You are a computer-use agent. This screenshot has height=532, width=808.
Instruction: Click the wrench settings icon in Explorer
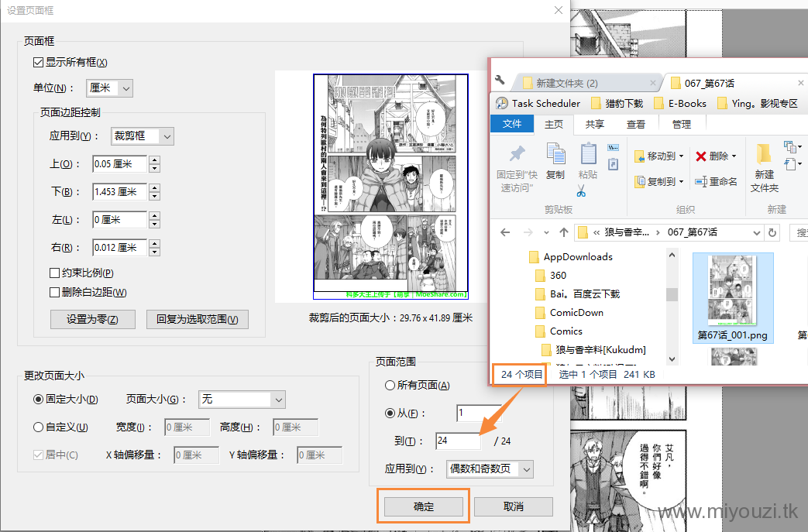[x=500, y=80]
